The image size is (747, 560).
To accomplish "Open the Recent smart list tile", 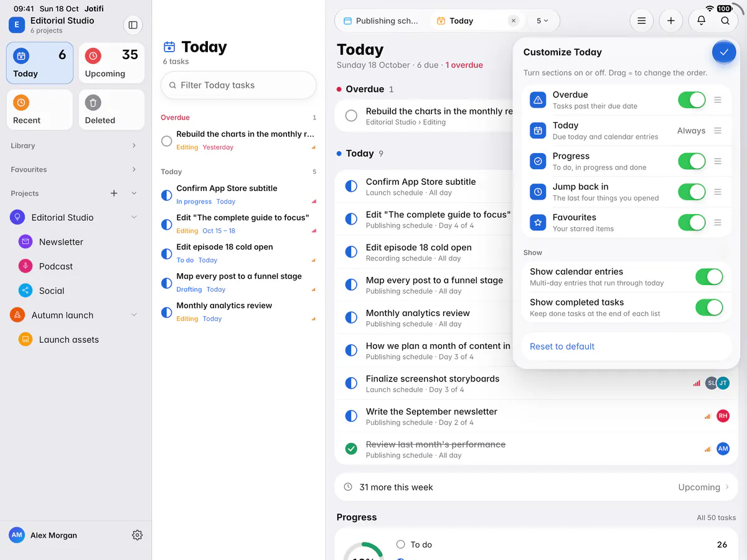I will [x=40, y=110].
